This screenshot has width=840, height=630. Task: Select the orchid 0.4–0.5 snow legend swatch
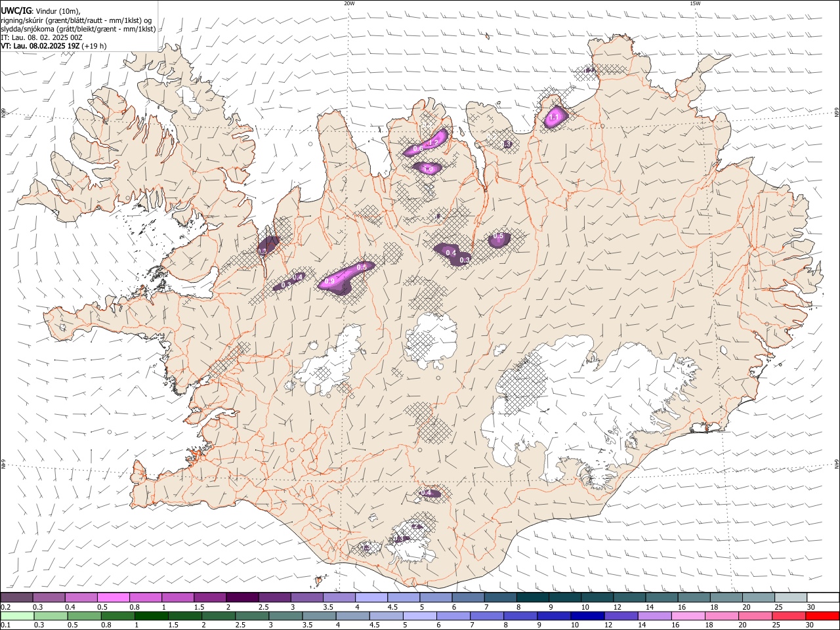pyautogui.click(x=81, y=598)
